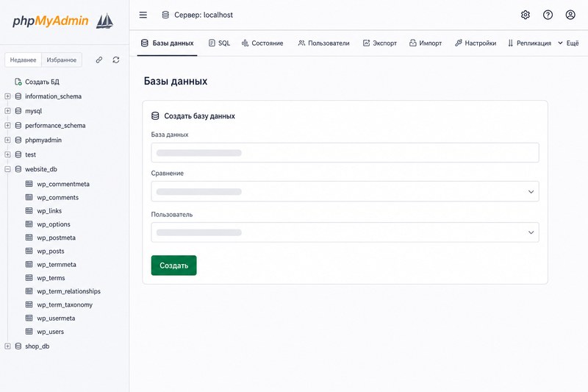
Task: Click the wp_postmeta table icon
Action: click(29, 238)
